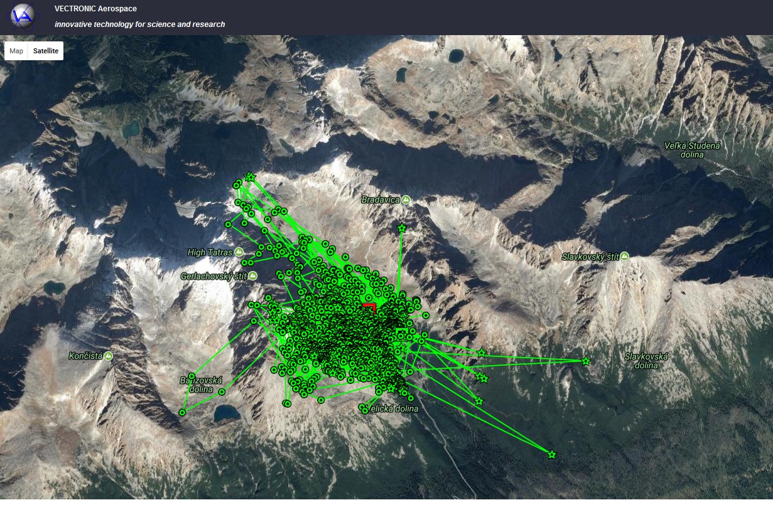Click the easternmost star marker near Slavkovská dolina
Viewport: 773px width, 532px height.
tap(586, 361)
